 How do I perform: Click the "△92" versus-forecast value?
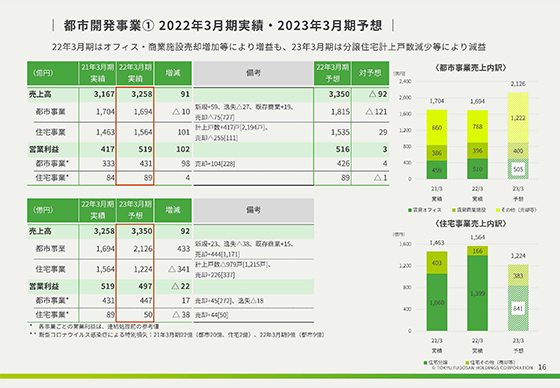(378, 94)
